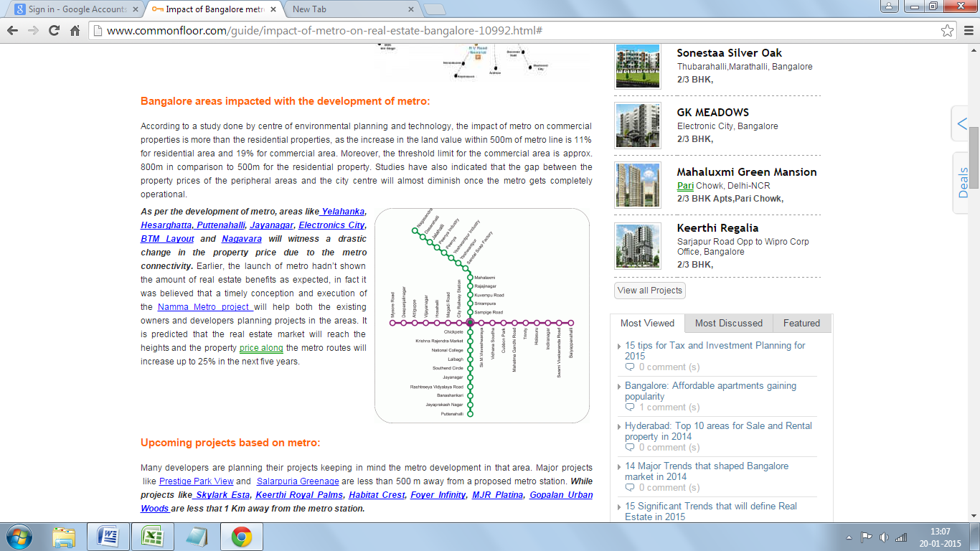980x551 pixels.
Task: Open the Prestige Park View link
Action: (196, 481)
